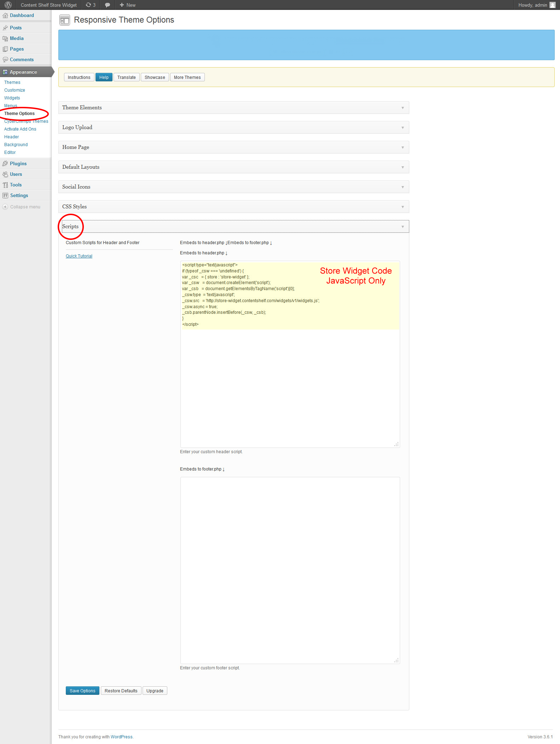Viewport: 560px width, 744px height.
Task: Click the Dashboard house icon
Action: tap(5, 16)
